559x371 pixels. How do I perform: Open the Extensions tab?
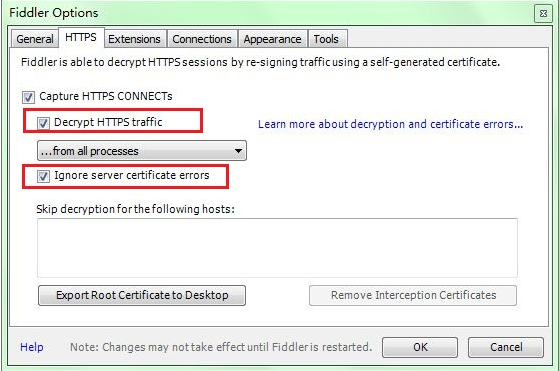point(134,39)
